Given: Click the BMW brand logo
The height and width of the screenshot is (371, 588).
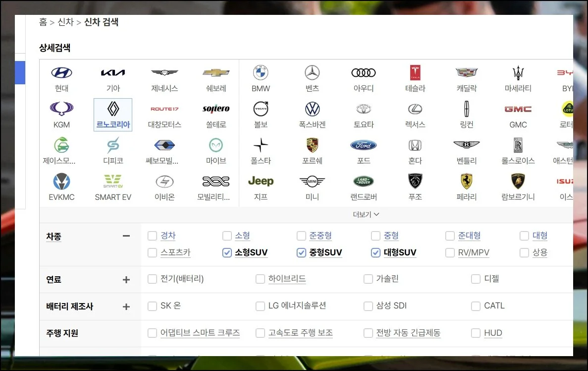Looking at the screenshot, I should tap(261, 73).
